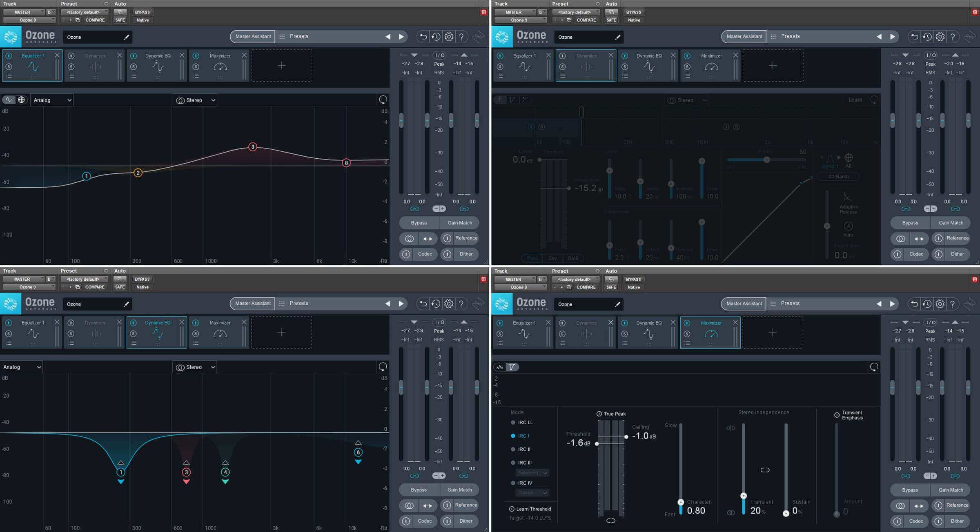980x532 pixels.
Task: Select the Dynamics module tab in the Equalizer window
Action: [x=94, y=65]
